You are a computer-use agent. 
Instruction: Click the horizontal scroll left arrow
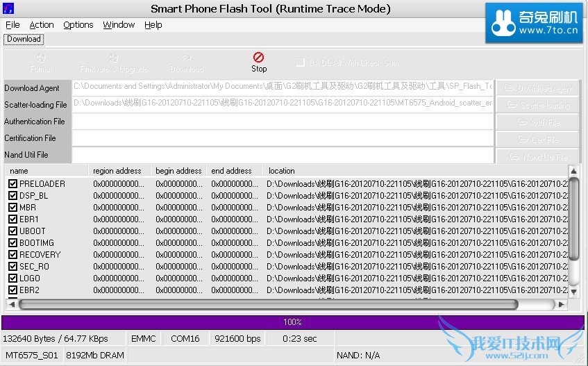(x=12, y=304)
